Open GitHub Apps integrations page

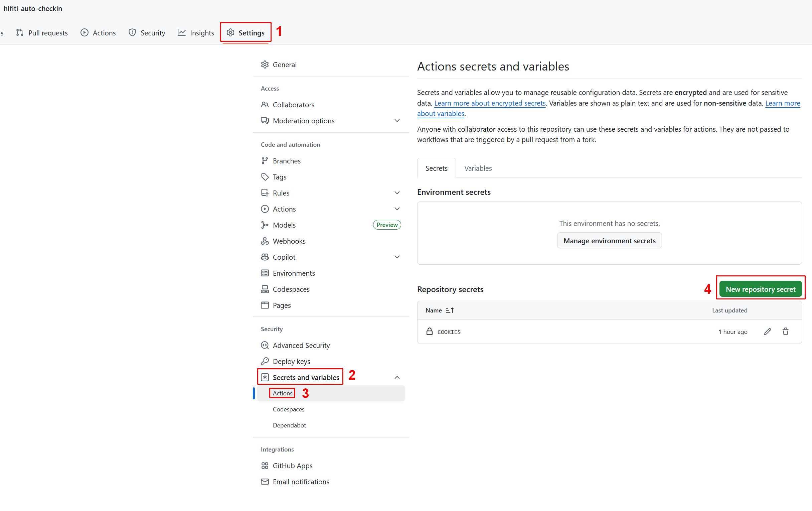tap(292, 466)
